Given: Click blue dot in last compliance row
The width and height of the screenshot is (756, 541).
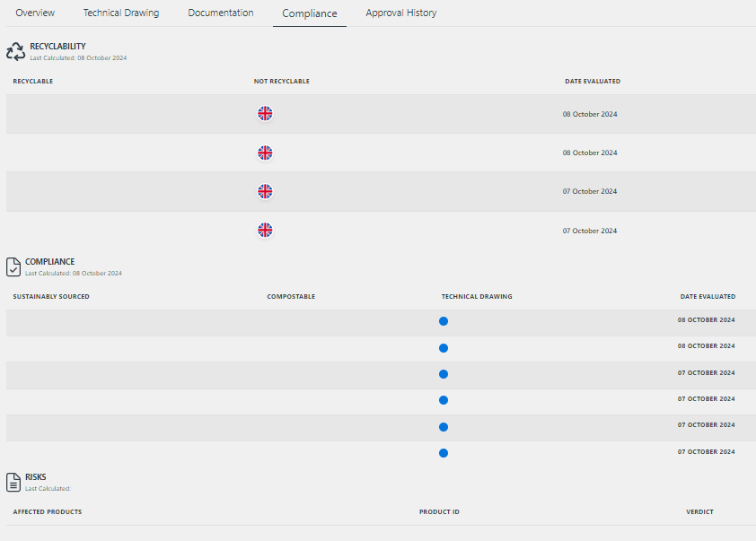Looking at the screenshot, I should (444, 453).
